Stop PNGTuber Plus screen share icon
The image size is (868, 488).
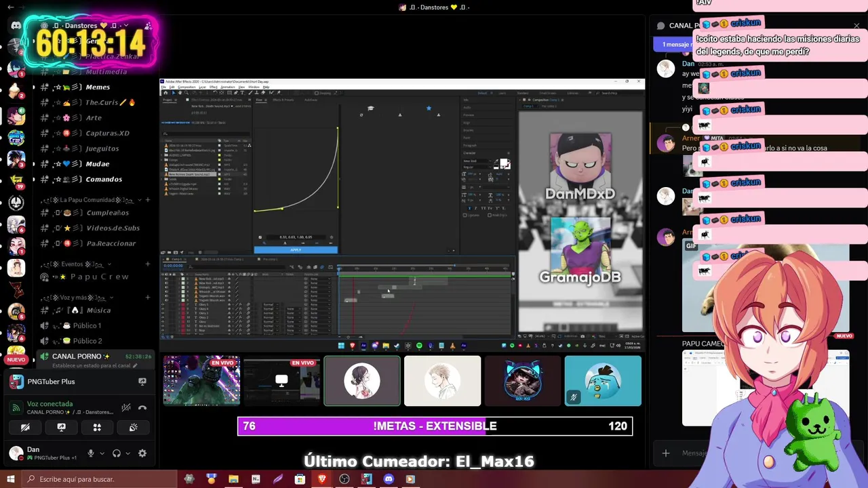pyautogui.click(x=142, y=382)
